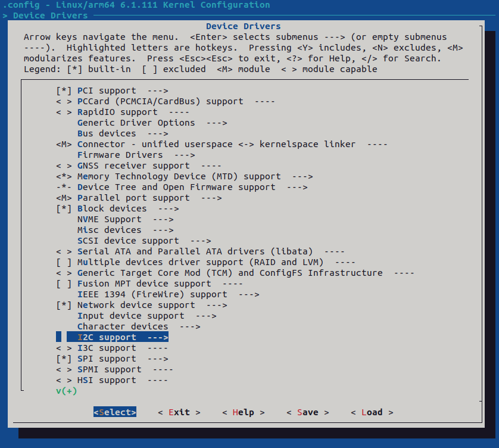Image resolution: width=499 pixels, height=448 pixels.
Task: Toggle the PCI support built-in checkbox
Action: pos(64,91)
